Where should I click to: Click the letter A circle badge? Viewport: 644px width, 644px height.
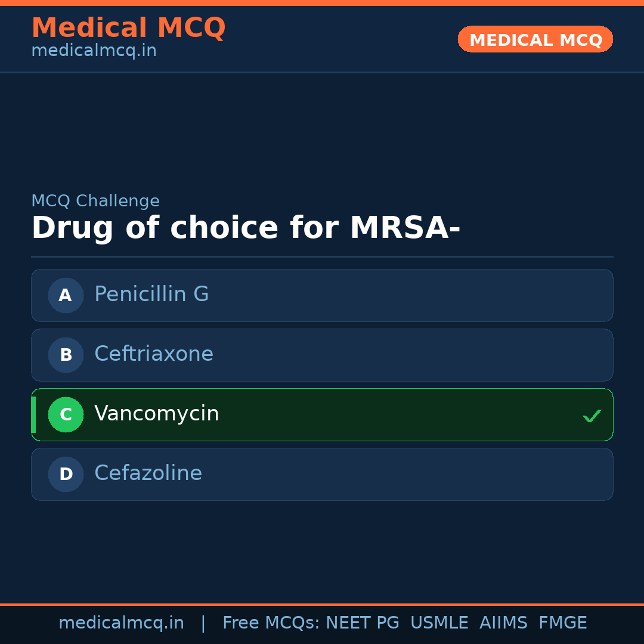[66, 295]
